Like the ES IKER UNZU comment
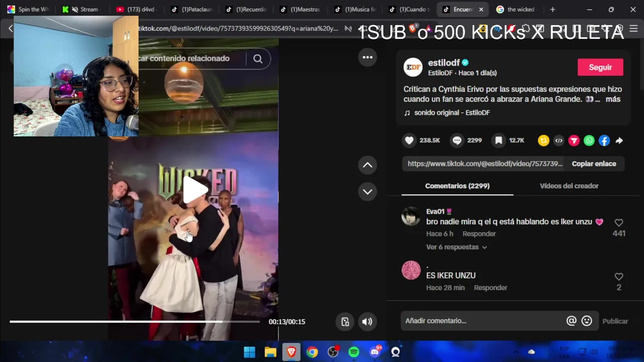The image size is (644, 362). 619,277
